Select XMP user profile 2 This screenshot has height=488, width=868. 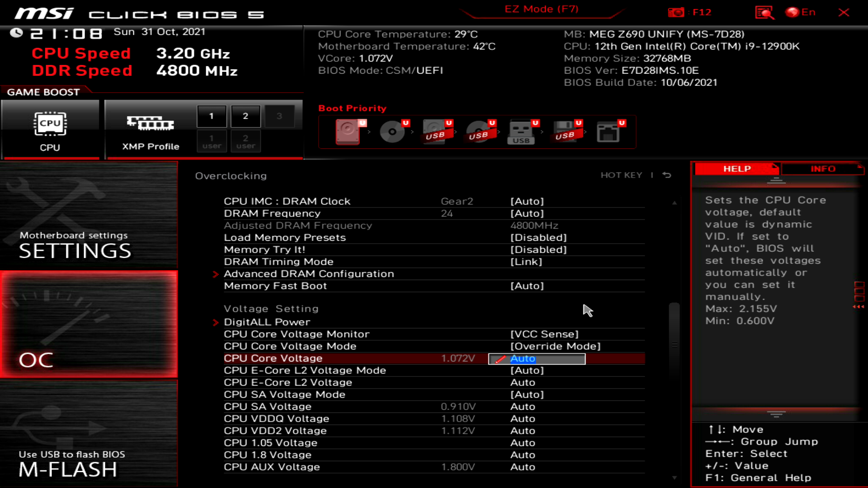(x=245, y=141)
